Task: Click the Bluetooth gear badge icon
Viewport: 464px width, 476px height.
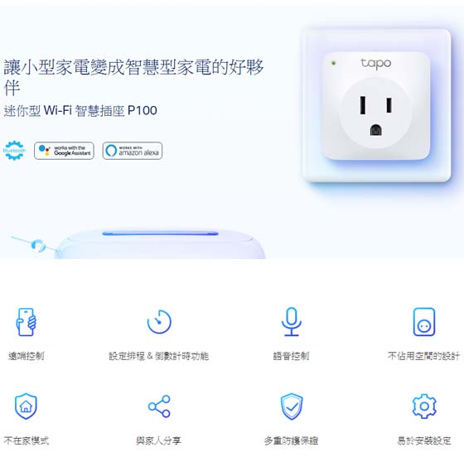Action: 14,151
